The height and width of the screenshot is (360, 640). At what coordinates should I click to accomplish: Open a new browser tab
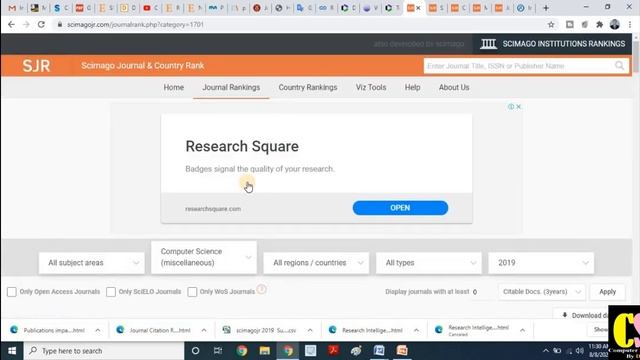tap(546, 8)
